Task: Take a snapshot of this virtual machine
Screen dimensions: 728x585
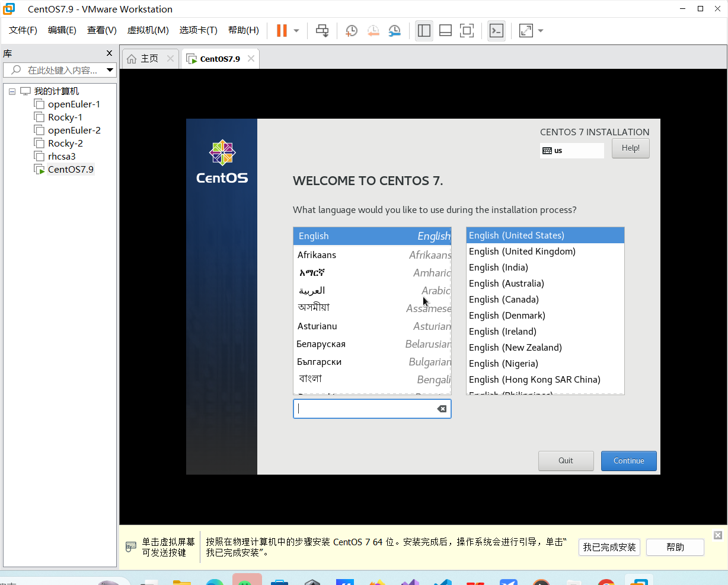Action: [x=352, y=31]
